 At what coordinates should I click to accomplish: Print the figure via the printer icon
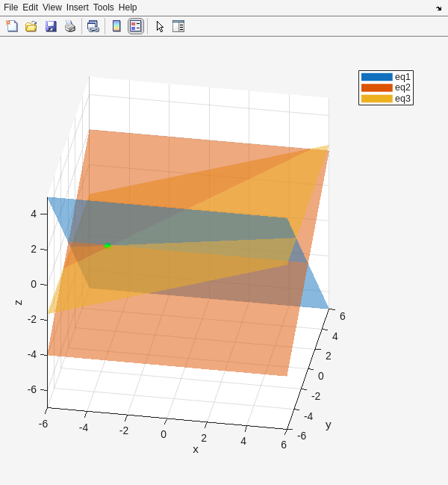(x=70, y=26)
